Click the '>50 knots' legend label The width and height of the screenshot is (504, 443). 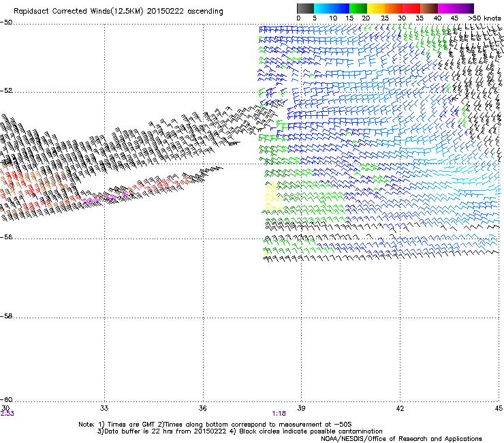coord(484,18)
